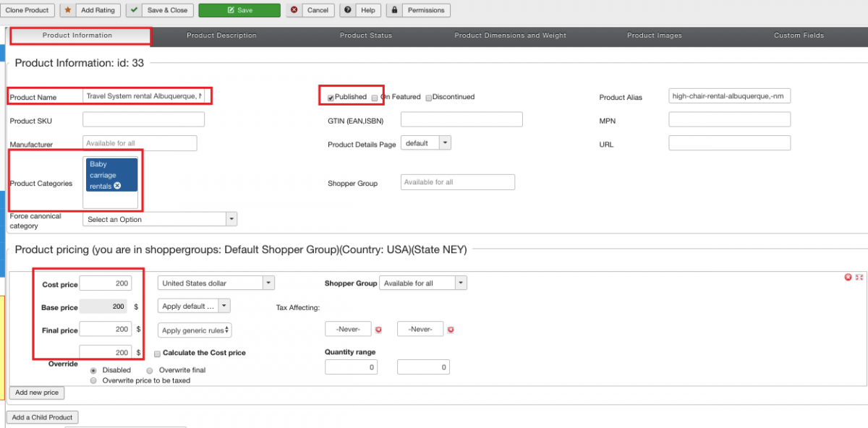Screen dimensions: 868x428
Task: Click the lock icon on Permissions
Action: [395, 11]
